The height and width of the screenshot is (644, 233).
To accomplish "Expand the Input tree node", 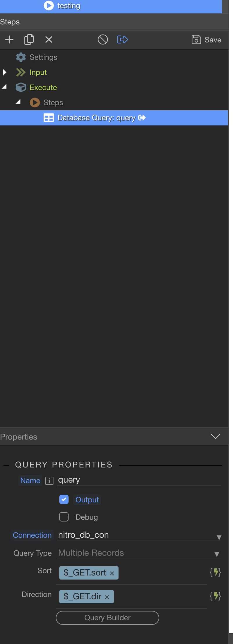I will tap(4, 72).
